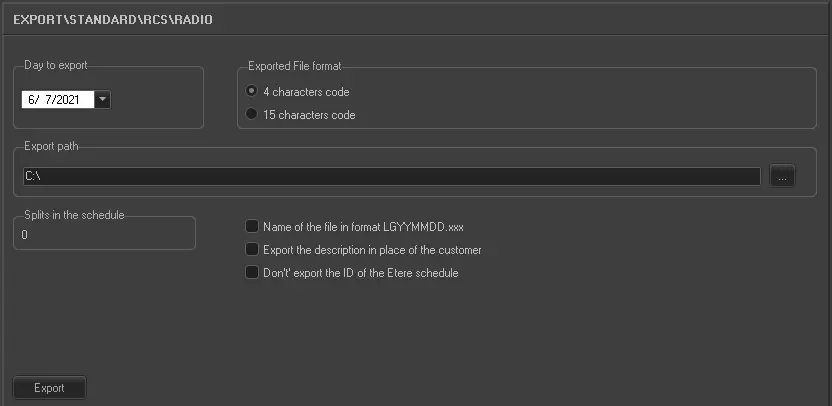Click the Splits in the schedule value field
Image resolution: width=832 pixels, height=406 pixels.
coord(104,235)
